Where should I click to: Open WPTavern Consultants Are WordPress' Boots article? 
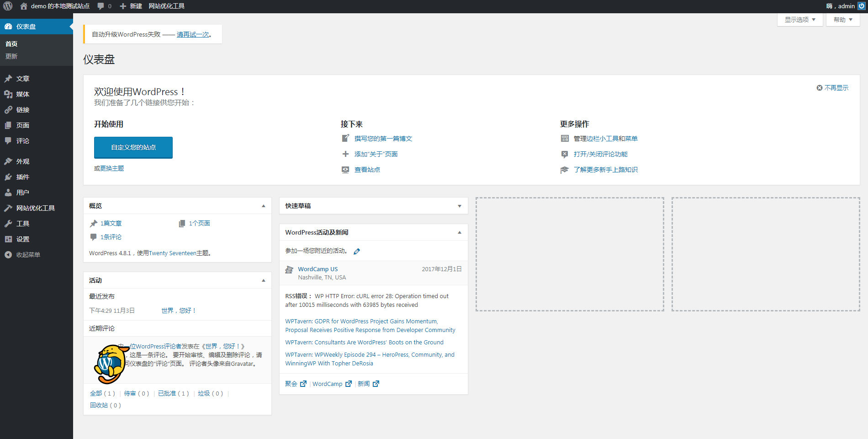point(364,342)
